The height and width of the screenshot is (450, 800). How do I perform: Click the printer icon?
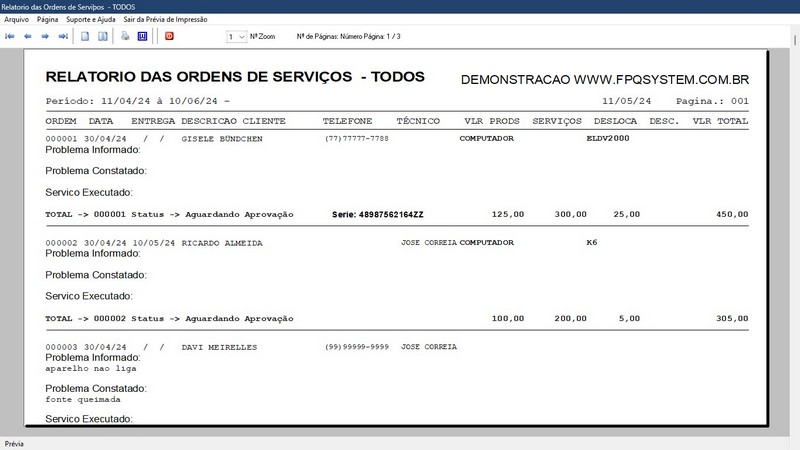pos(125,36)
